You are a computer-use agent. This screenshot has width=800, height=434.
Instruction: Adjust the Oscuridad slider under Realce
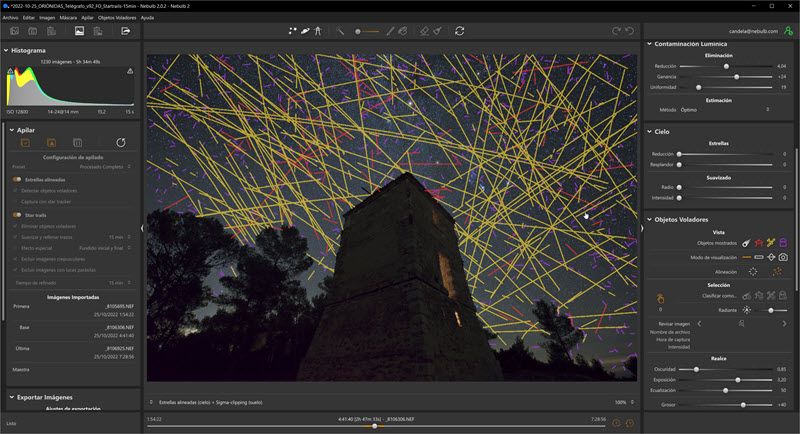(x=696, y=369)
